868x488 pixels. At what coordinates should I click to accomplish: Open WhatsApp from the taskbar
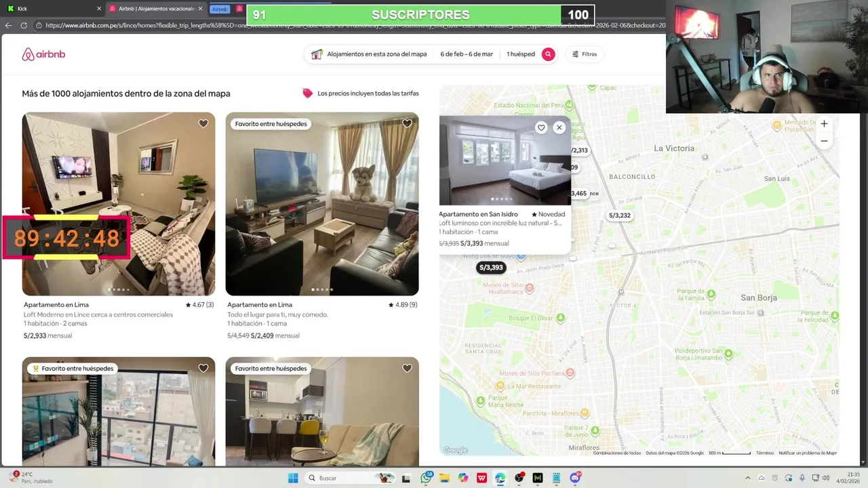426,478
